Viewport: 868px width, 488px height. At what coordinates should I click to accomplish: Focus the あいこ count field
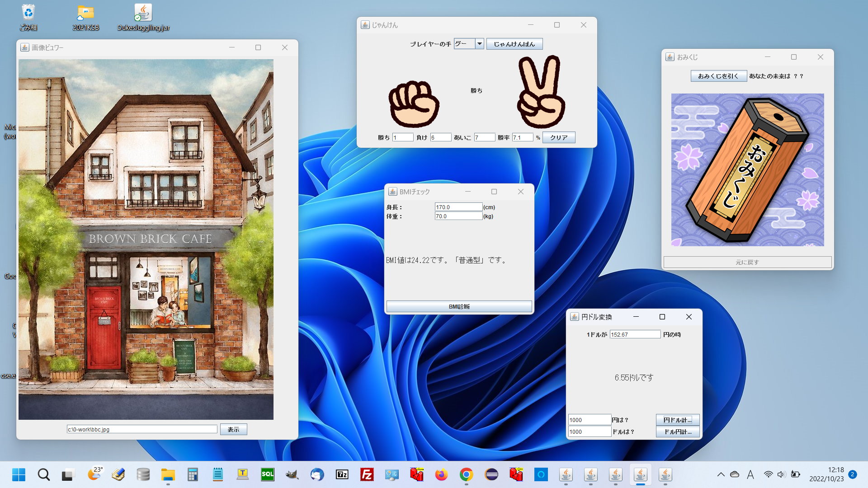484,137
